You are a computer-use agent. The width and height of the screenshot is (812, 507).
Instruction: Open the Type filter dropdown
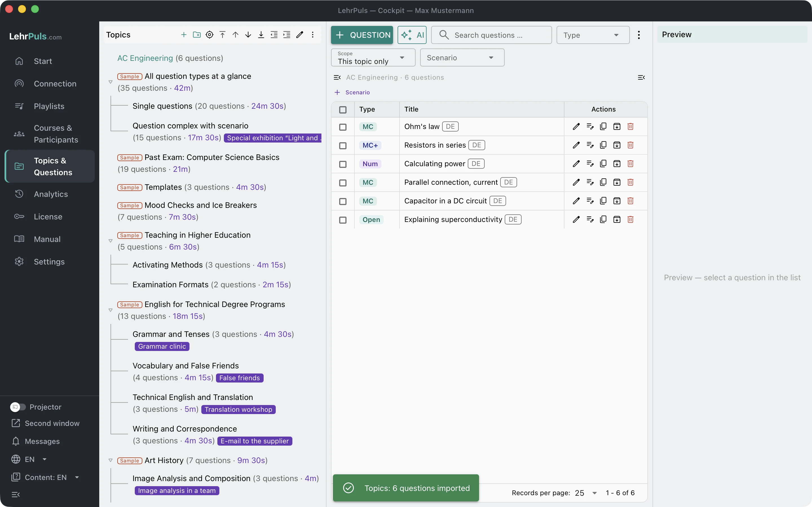(593, 35)
